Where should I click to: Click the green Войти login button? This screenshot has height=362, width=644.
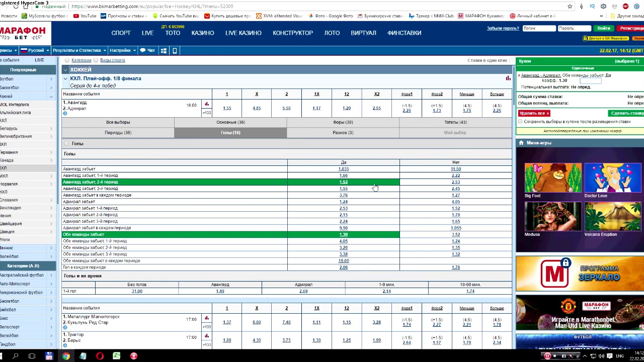[604, 28]
